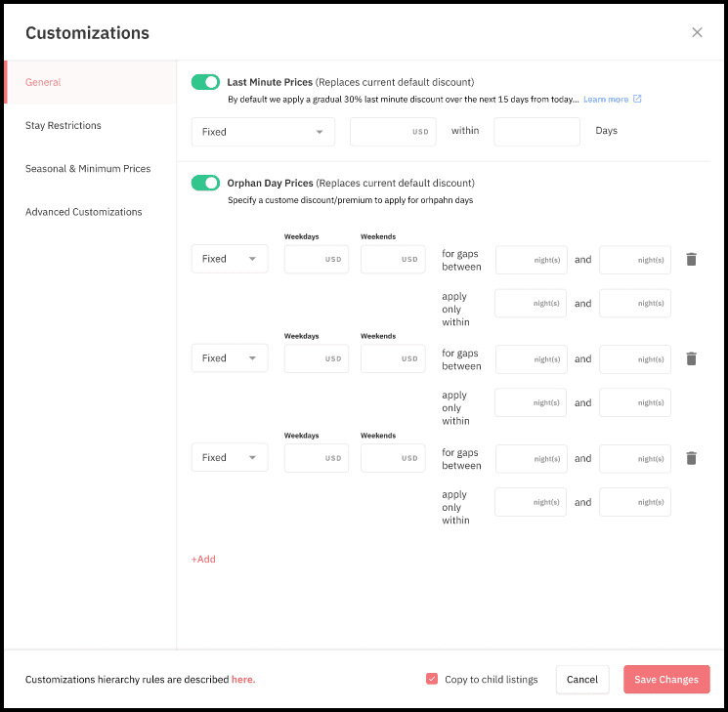Click the Learn more link
Screen dimensions: 728x712
pyautogui.click(x=606, y=100)
